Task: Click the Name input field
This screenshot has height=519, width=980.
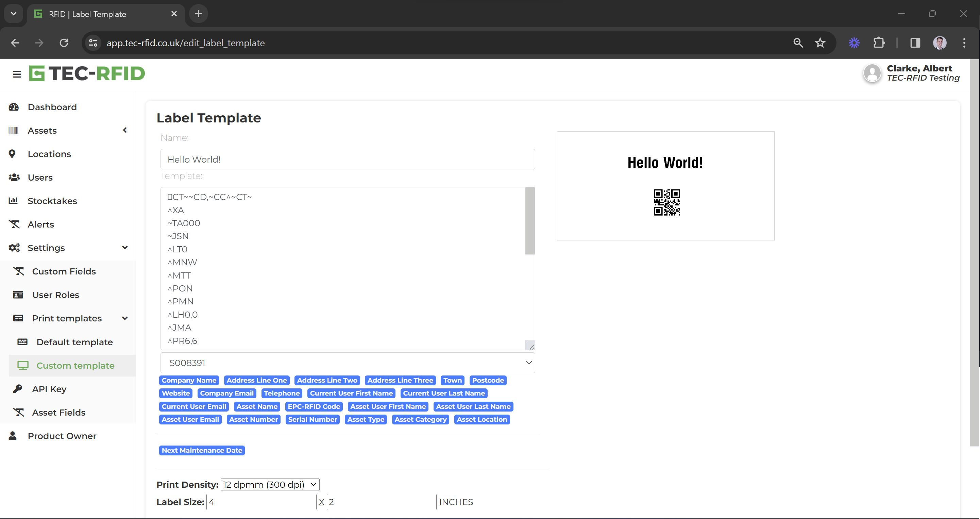Action: [347, 159]
